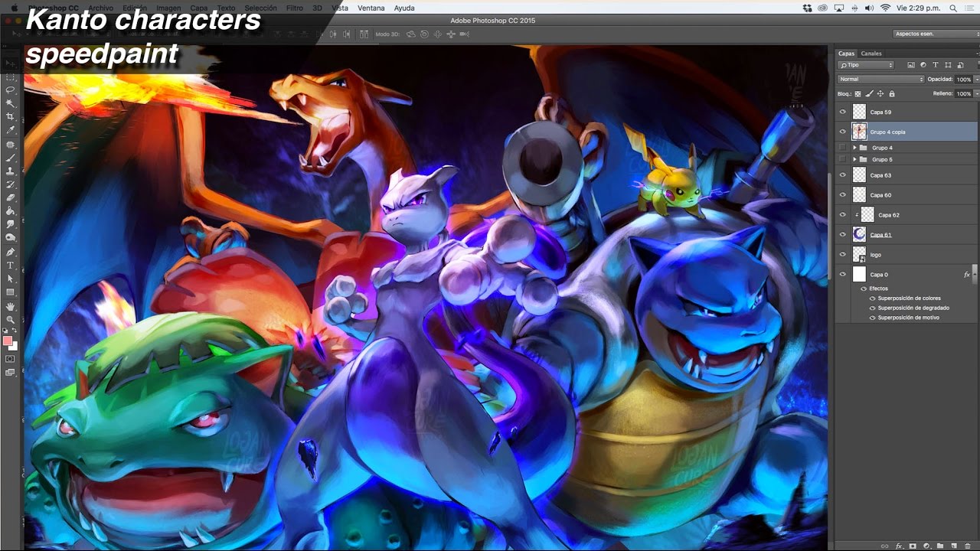Open the layer blend mode Normal dropdown
The height and width of the screenshot is (551, 980).
[880, 80]
